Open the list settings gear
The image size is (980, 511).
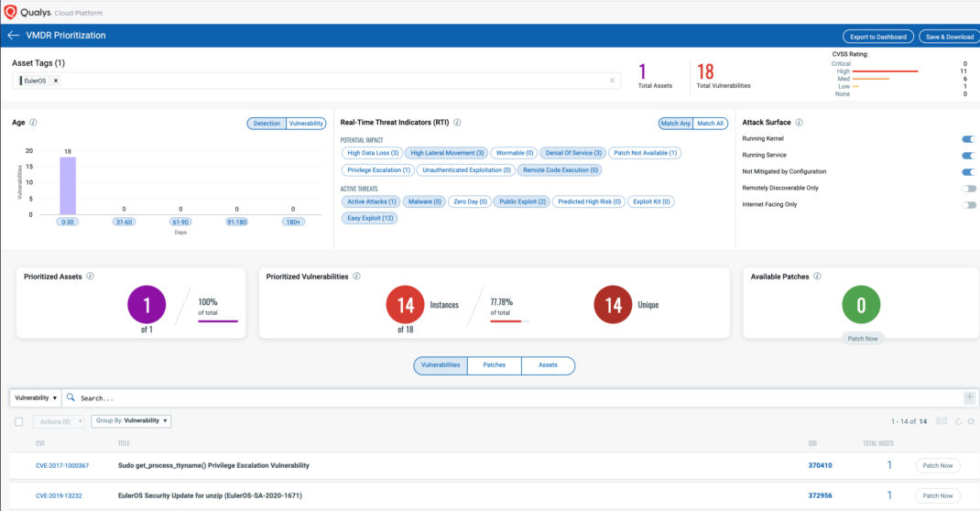point(971,421)
